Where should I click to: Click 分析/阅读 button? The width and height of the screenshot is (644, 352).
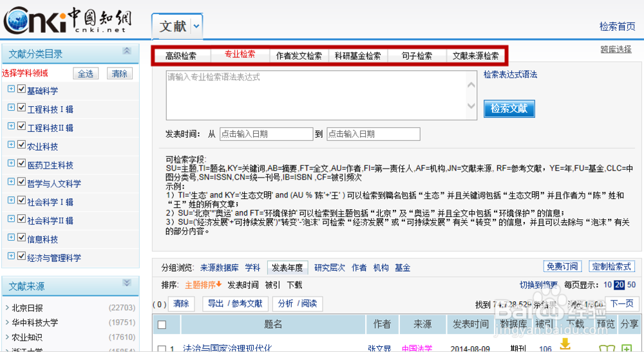[298, 304]
